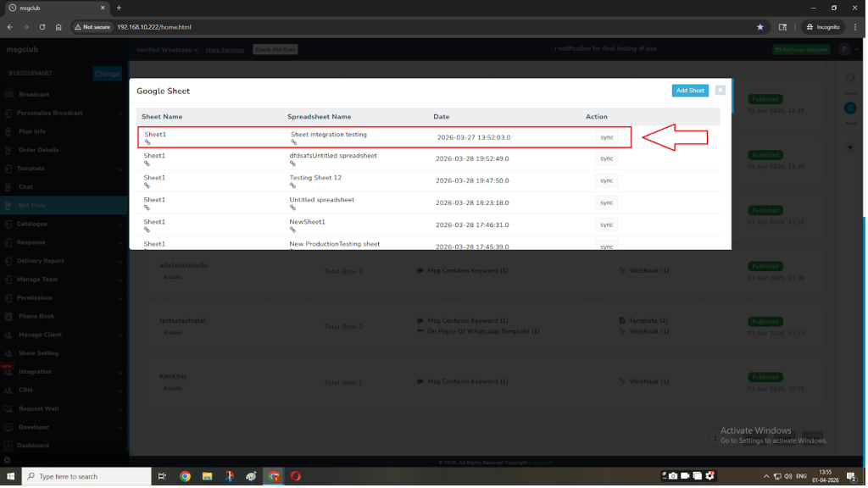Open Opera browser from taskbar

pyautogui.click(x=295, y=476)
